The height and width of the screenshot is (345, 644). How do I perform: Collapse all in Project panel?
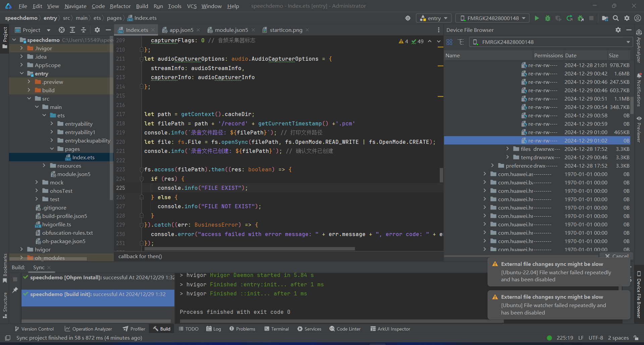click(84, 30)
